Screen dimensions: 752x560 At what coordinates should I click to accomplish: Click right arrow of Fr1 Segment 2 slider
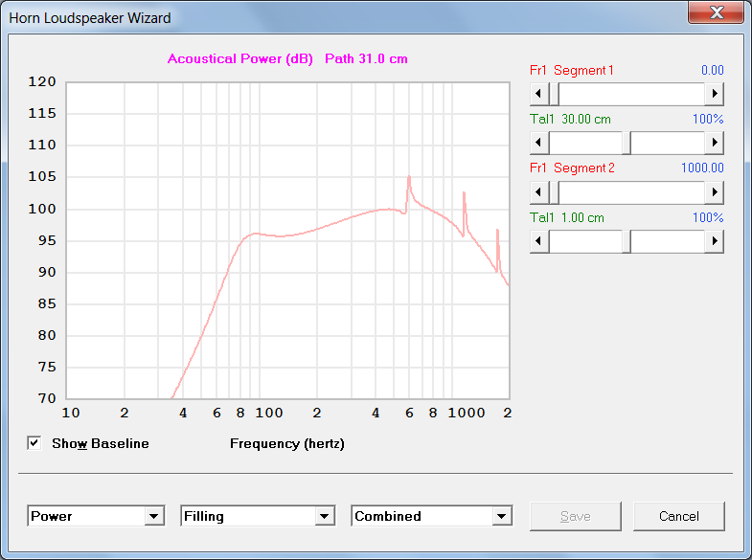pos(714,192)
